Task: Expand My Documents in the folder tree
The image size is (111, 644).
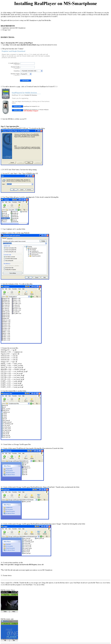Action: (27, 248)
